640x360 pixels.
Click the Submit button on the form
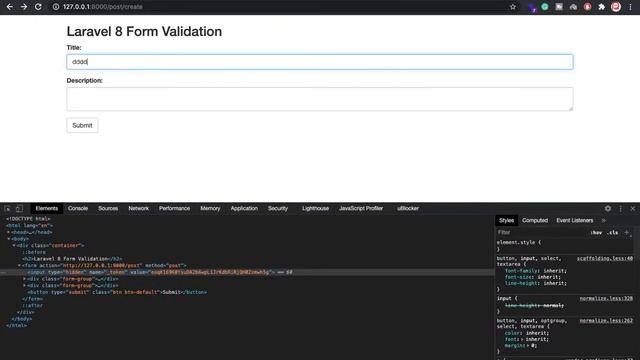[x=82, y=125]
